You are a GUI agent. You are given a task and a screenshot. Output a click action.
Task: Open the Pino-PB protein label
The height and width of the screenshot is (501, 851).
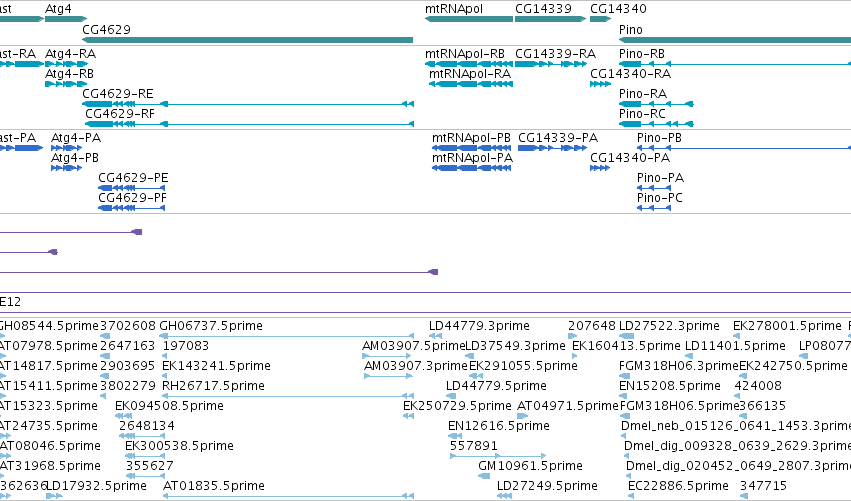point(659,138)
